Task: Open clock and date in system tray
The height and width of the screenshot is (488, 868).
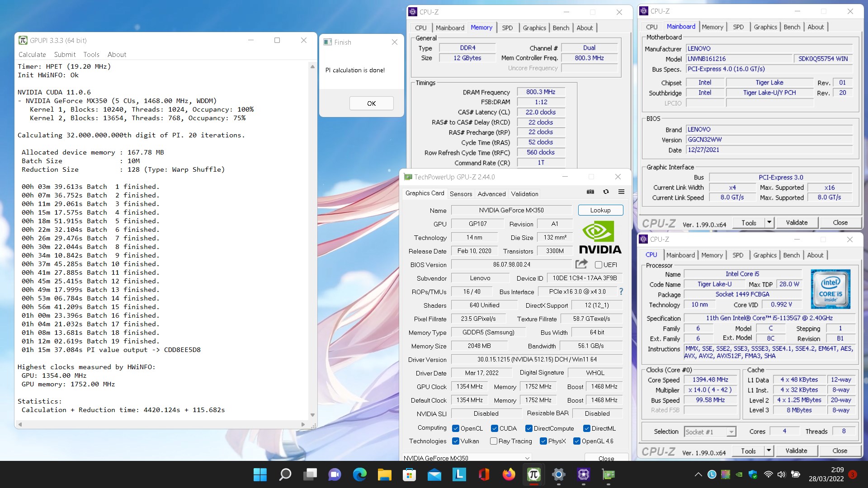Action: 826,474
